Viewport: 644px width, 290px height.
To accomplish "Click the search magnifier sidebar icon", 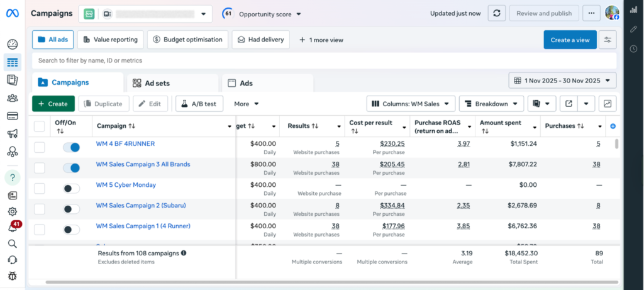I will pyautogui.click(x=12, y=243).
